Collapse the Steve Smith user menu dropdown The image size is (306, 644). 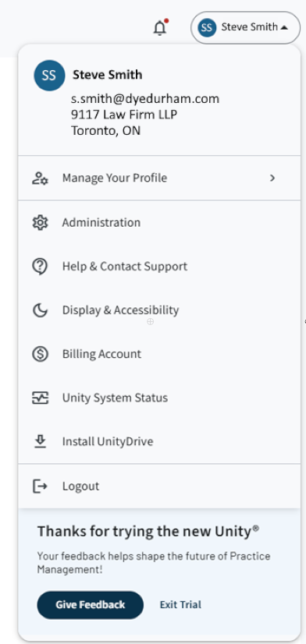click(x=246, y=27)
